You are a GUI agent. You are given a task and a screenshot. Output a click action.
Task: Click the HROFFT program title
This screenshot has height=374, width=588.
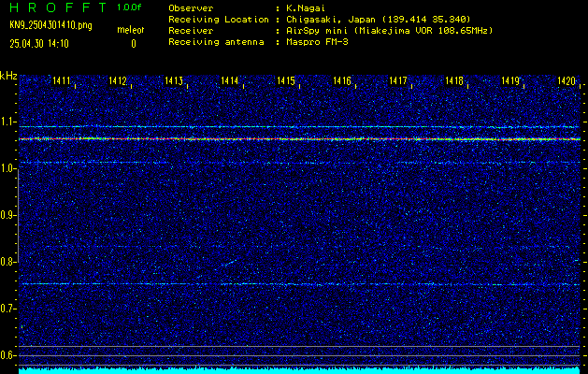58,7
